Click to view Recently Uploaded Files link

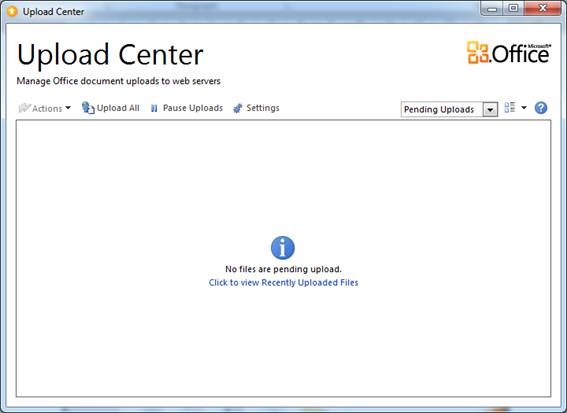pyautogui.click(x=283, y=282)
